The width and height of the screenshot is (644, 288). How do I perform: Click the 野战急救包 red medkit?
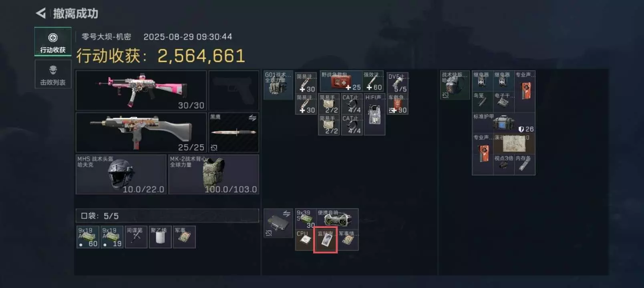click(x=341, y=81)
